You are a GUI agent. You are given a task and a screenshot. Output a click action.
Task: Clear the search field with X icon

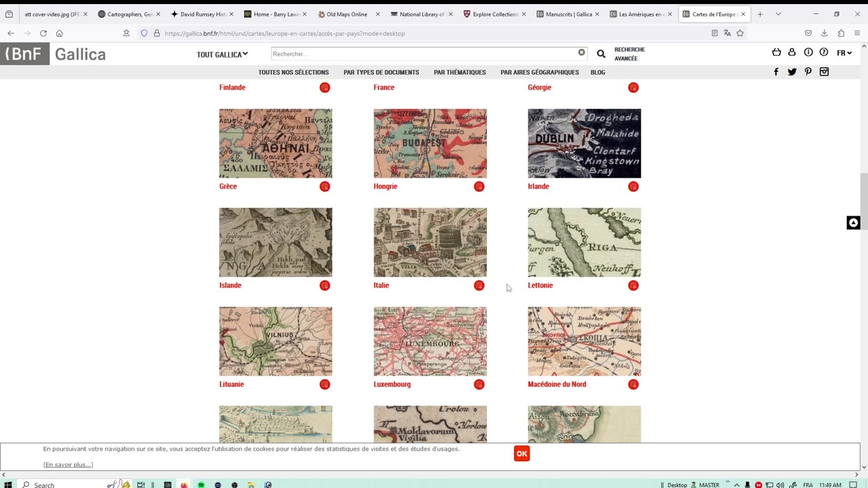click(581, 52)
